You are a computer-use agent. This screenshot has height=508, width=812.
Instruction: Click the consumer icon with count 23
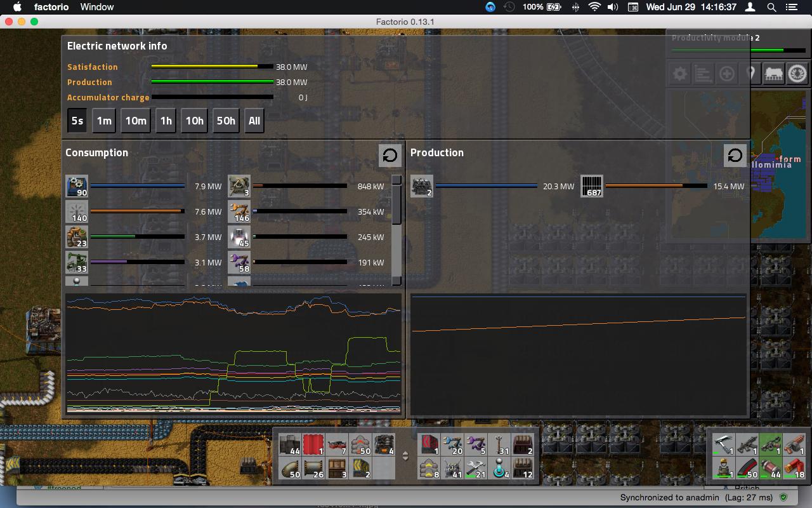pyautogui.click(x=77, y=237)
